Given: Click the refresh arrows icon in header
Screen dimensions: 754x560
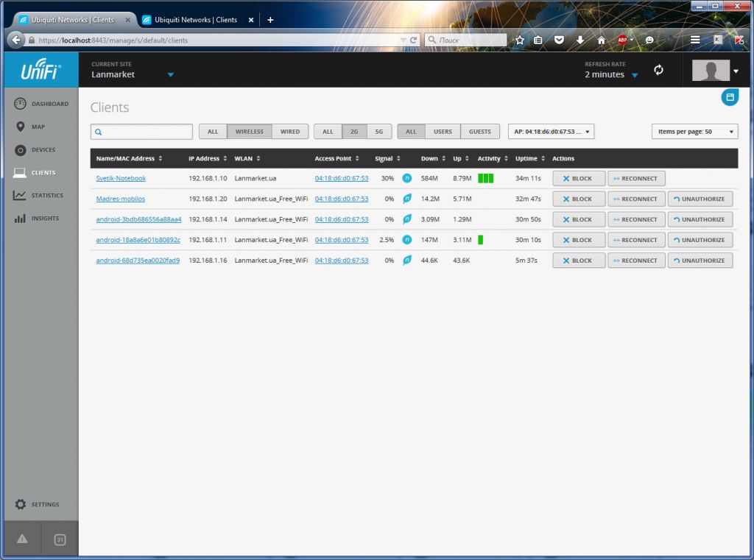Looking at the screenshot, I should [x=658, y=70].
